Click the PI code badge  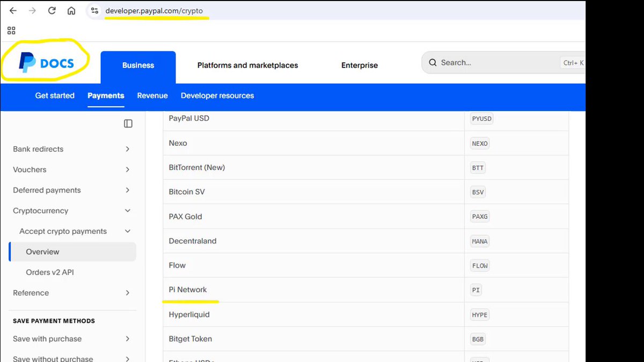pyautogui.click(x=475, y=290)
